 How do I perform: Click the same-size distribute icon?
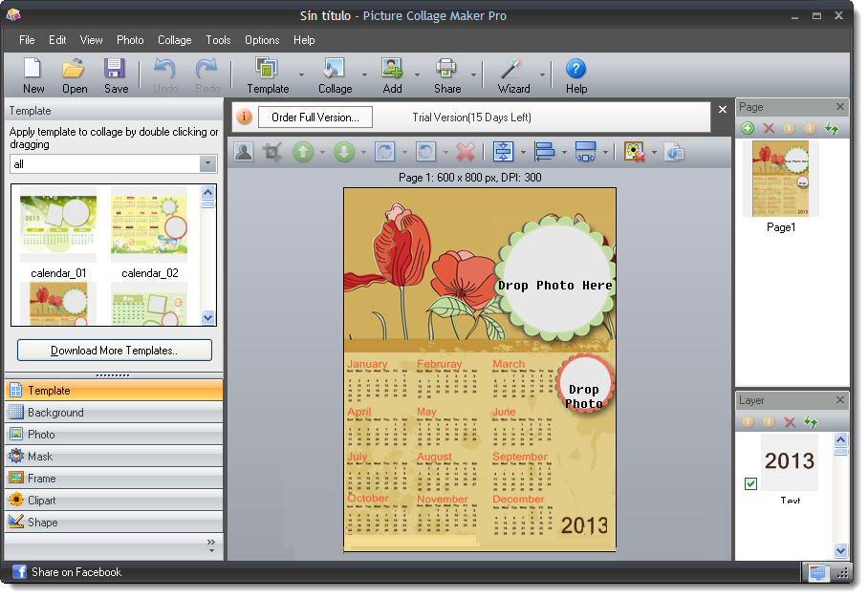click(x=586, y=152)
